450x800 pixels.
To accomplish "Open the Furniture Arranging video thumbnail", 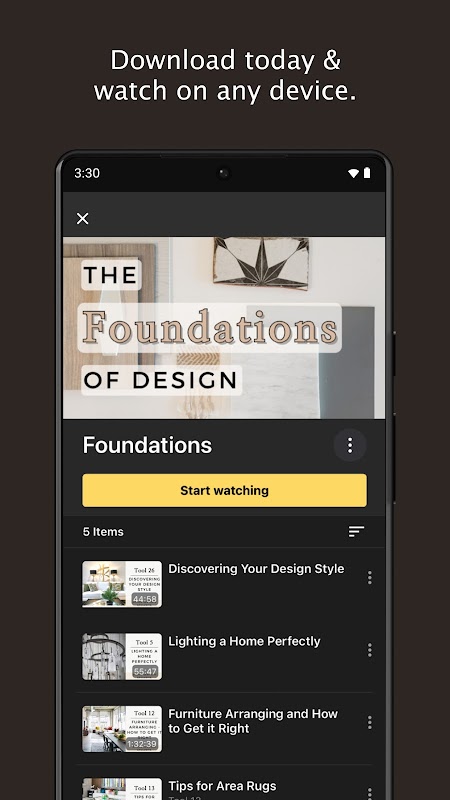I will 122,729.
